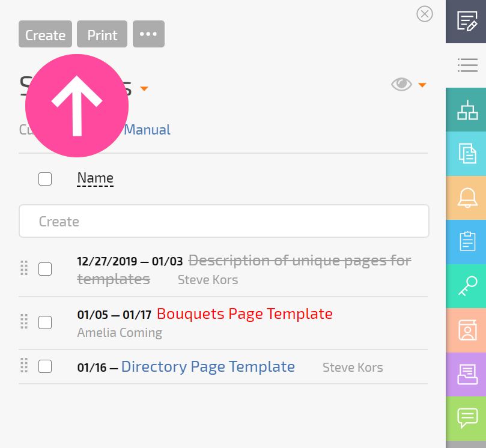Click the Print button
Image resolution: width=486 pixels, height=448 pixels.
click(x=102, y=34)
